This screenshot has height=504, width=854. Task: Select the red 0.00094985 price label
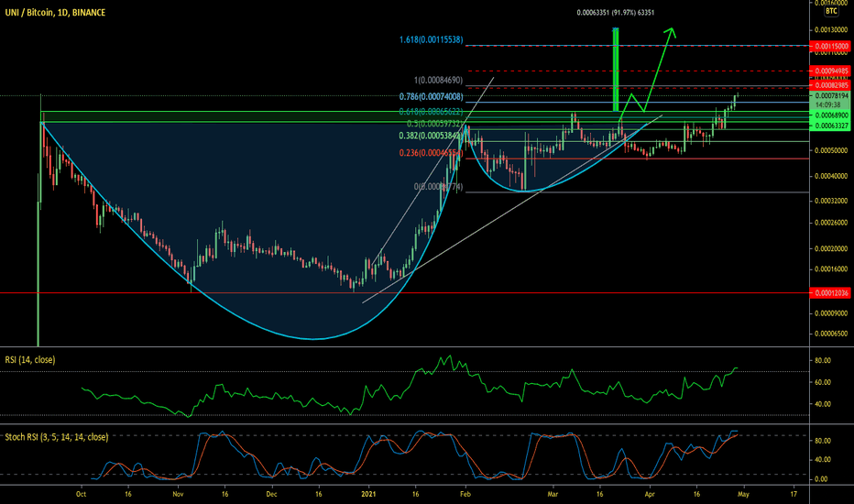(831, 71)
